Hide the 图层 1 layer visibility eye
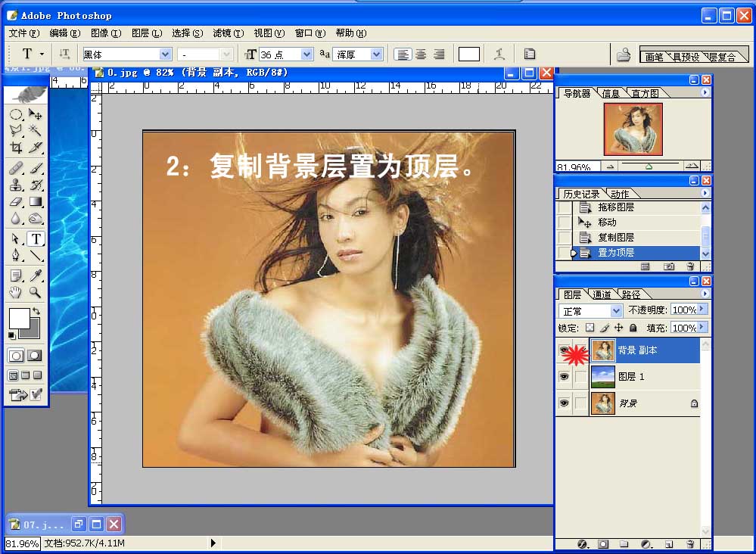Image resolution: width=756 pixels, height=554 pixels. tap(564, 377)
